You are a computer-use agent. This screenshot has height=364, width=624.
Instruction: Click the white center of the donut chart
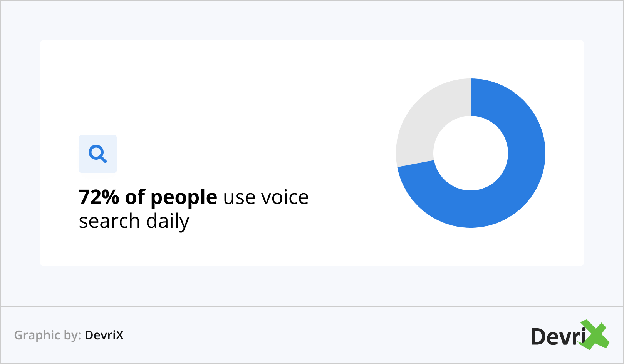[471, 153]
